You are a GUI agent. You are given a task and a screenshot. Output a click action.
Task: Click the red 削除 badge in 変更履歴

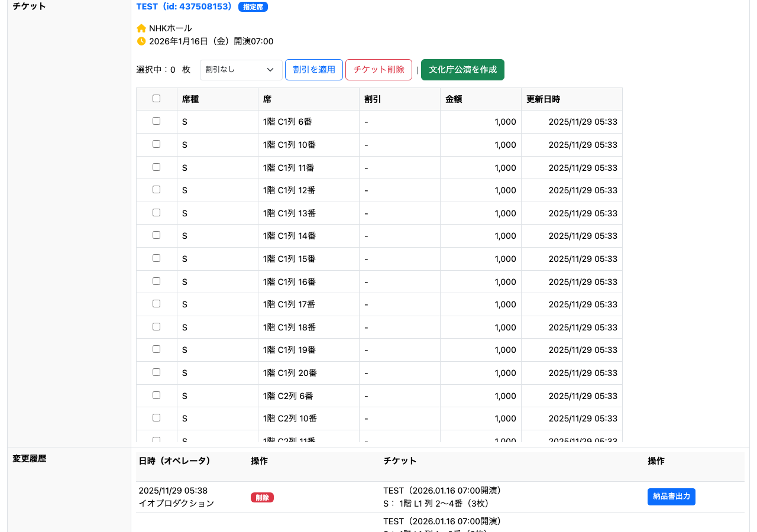tap(262, 497)
